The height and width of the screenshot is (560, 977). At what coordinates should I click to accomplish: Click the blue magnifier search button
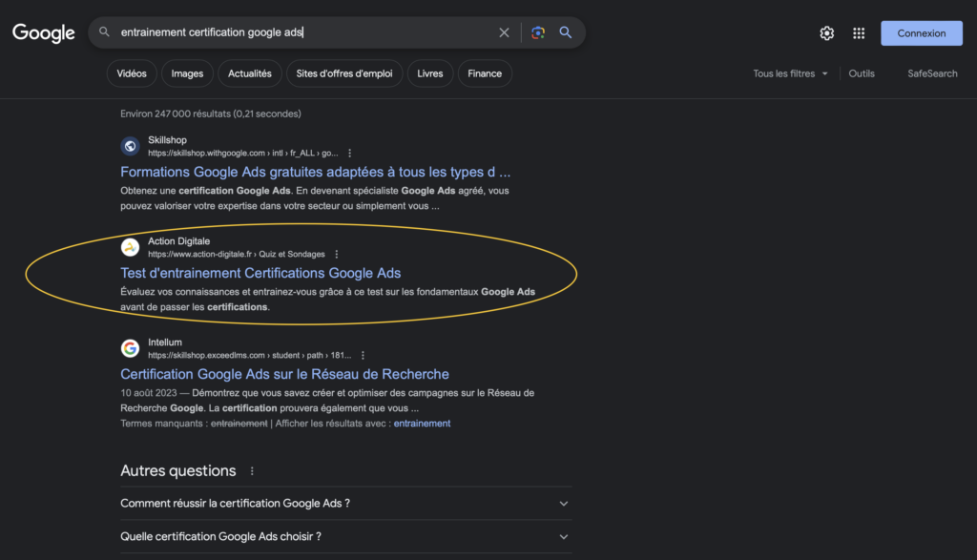click(x=565, y=32)
